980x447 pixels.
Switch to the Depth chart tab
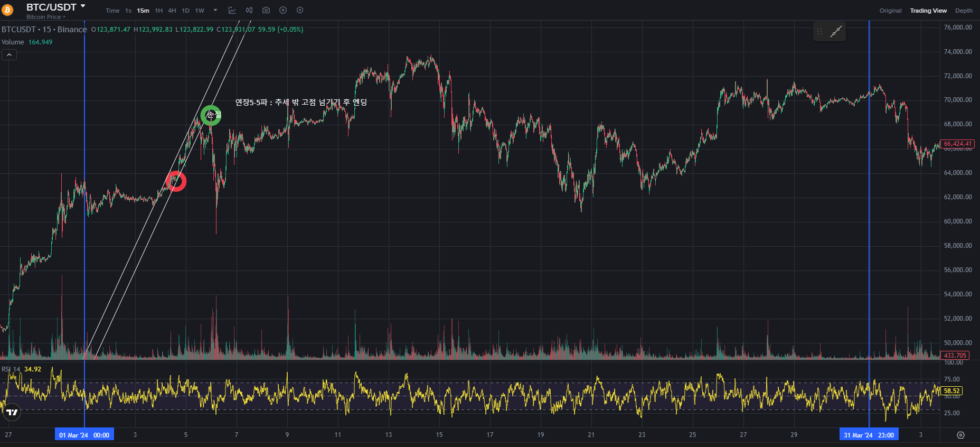click(x=964, y=11)
